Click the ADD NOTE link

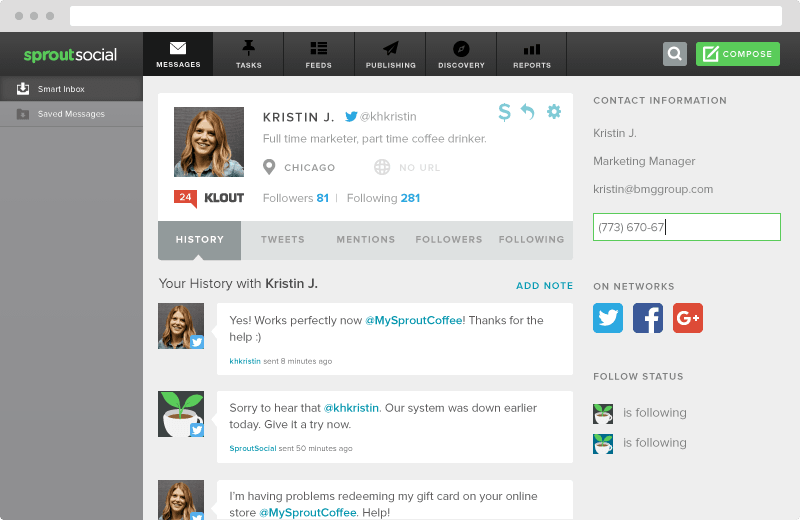(x=544, y=286)
